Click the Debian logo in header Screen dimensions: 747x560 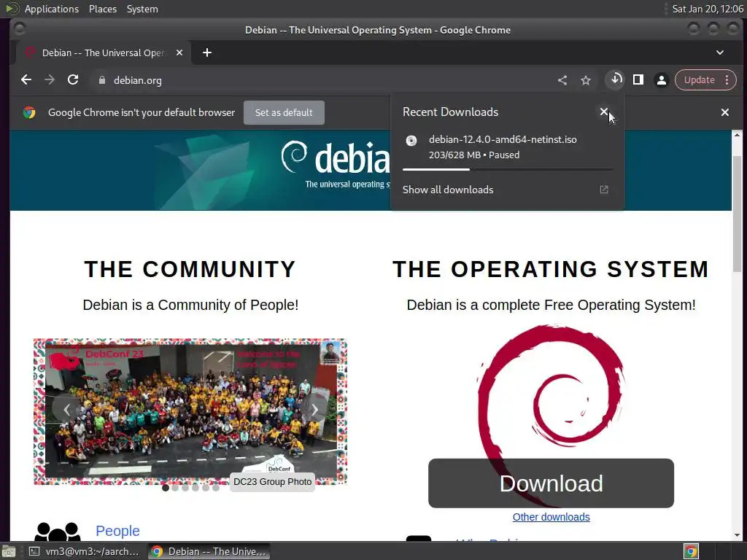click(336, 164)
